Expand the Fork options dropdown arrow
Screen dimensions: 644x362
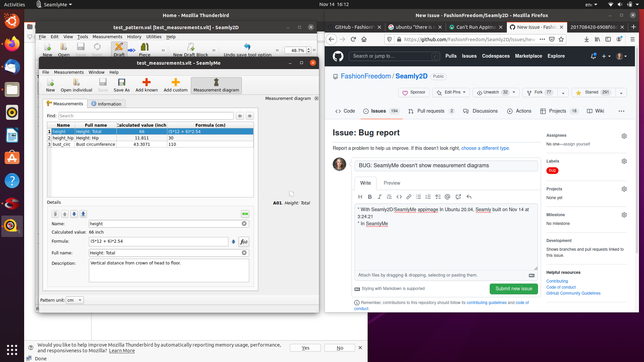[x=563, y=93]
